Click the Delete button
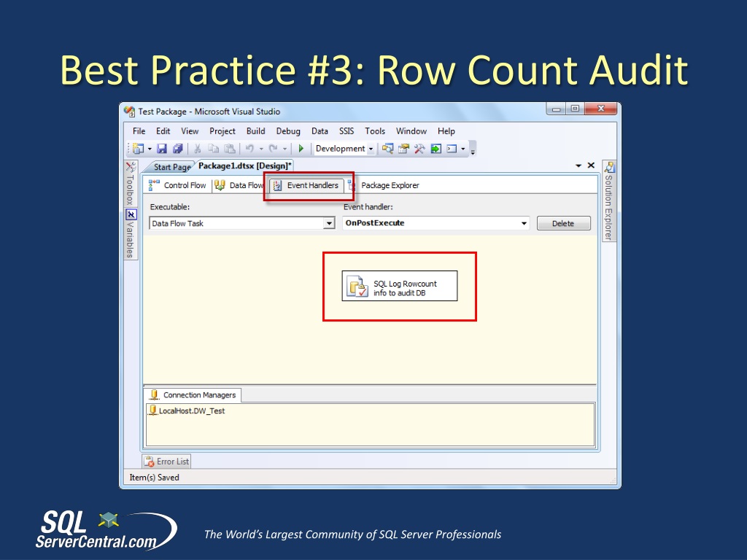The height and width of the screenshot is (560, 747). (564, 223)
